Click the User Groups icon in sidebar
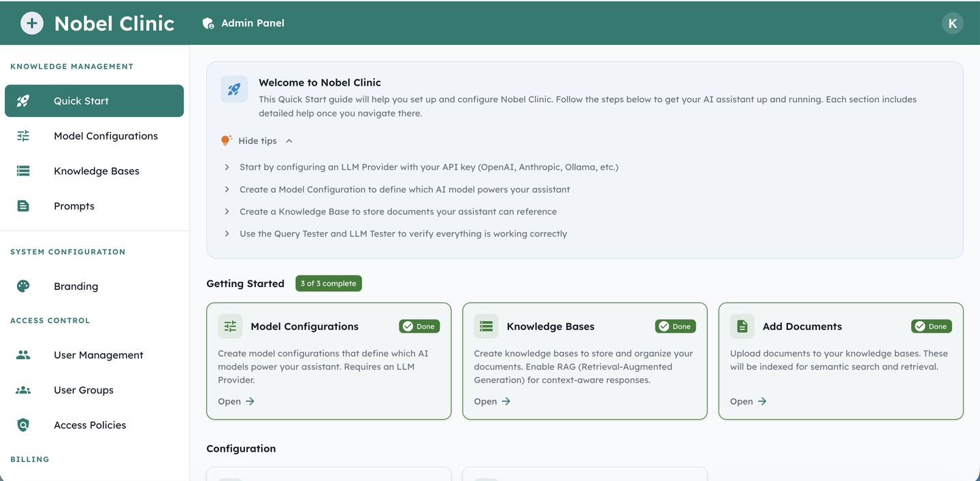The image size is (980, 481). (x=23, y=390)
